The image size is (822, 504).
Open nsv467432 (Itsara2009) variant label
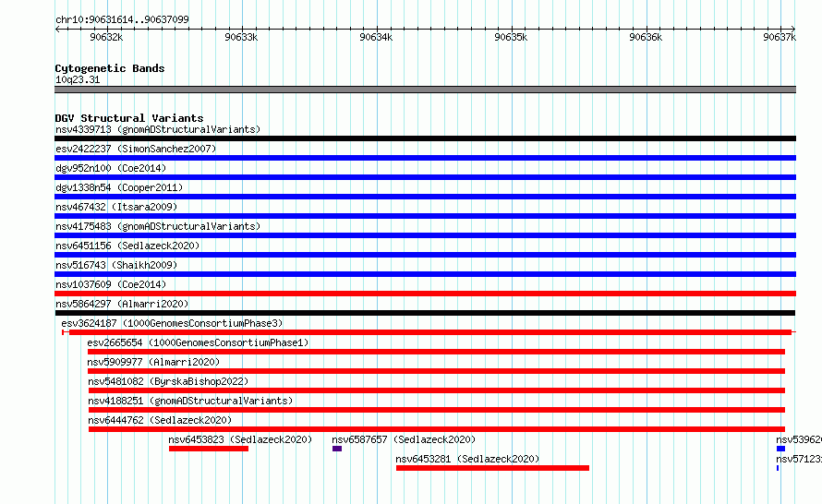116,207
